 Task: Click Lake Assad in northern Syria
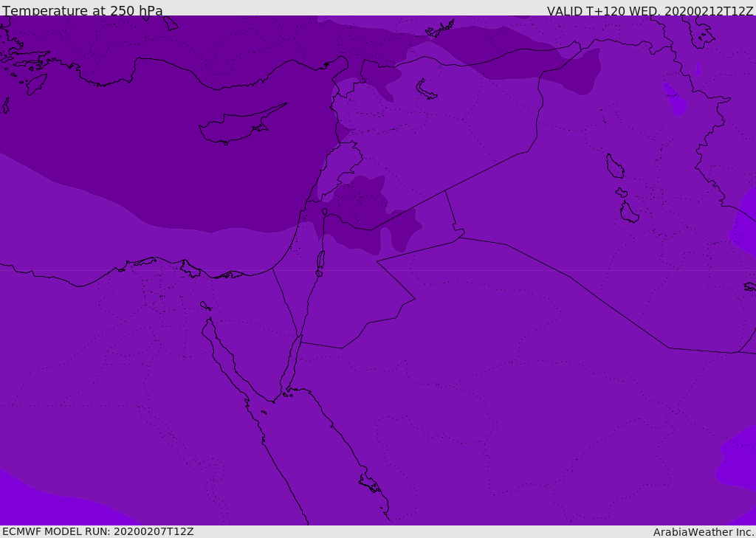tap(426, 90)
